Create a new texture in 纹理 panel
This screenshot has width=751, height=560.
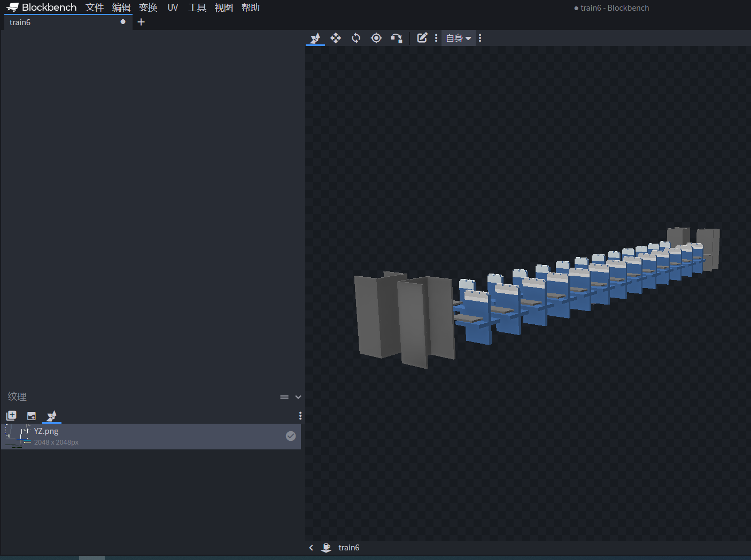[x=11, y=416]
